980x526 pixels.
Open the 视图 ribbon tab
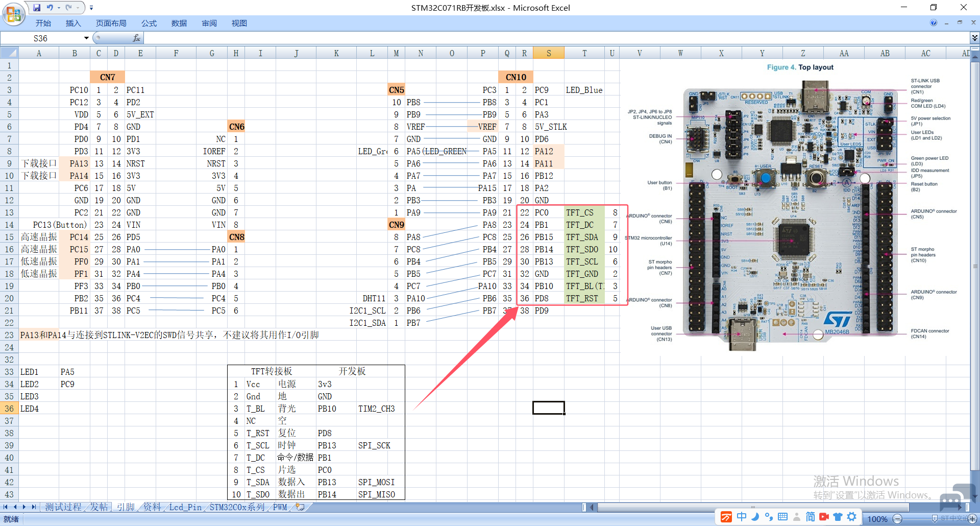[239, 23]
